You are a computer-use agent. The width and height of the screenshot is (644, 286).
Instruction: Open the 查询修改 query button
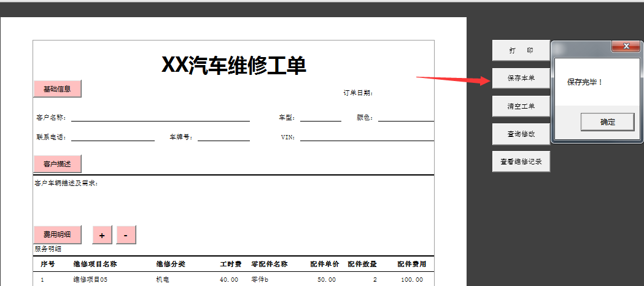point(521,134)
